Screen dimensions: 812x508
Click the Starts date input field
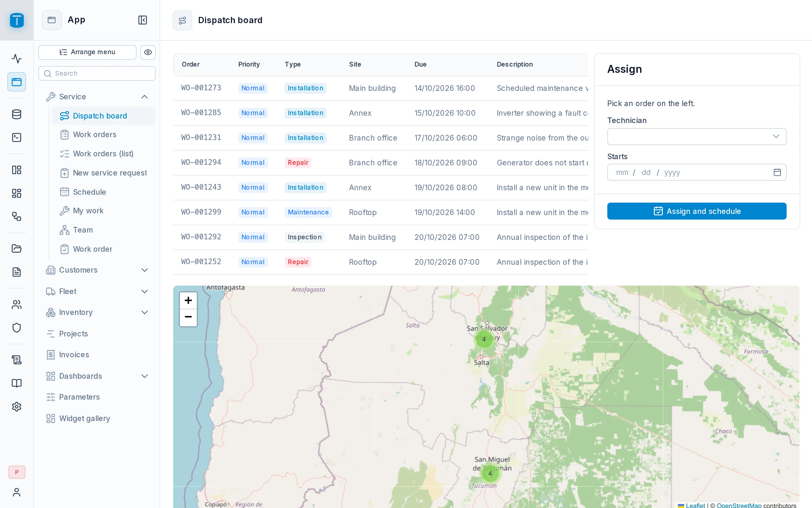click(697, 172)
